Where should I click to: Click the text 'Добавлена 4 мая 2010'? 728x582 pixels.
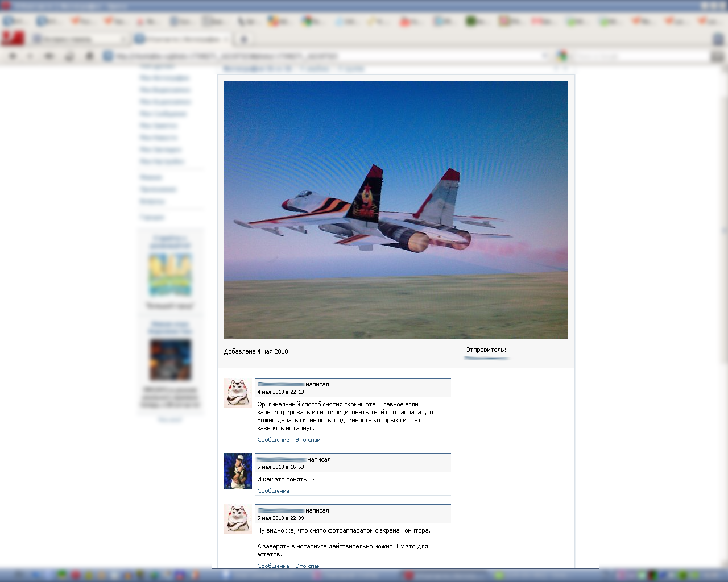tap(256, 351)
